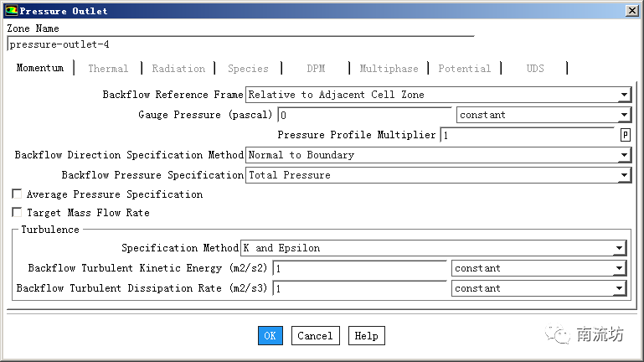Open Backflow Reference Frame dropdown

(x=624, y=95)
